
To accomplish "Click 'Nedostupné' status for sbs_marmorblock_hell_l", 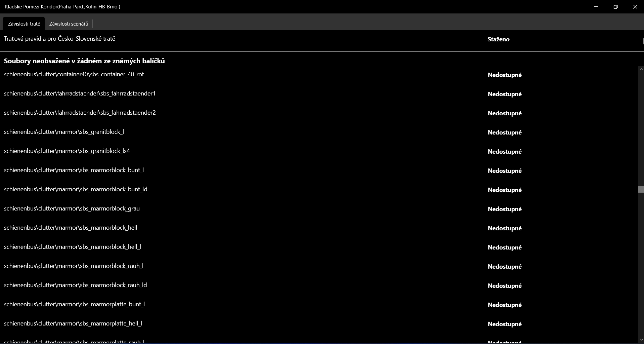I will pos(505,247).
